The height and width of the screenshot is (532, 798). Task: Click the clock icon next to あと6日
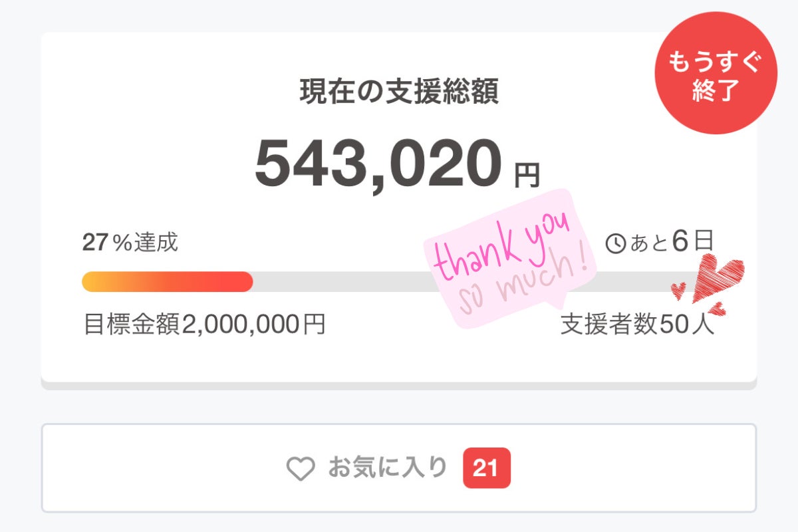616,244
